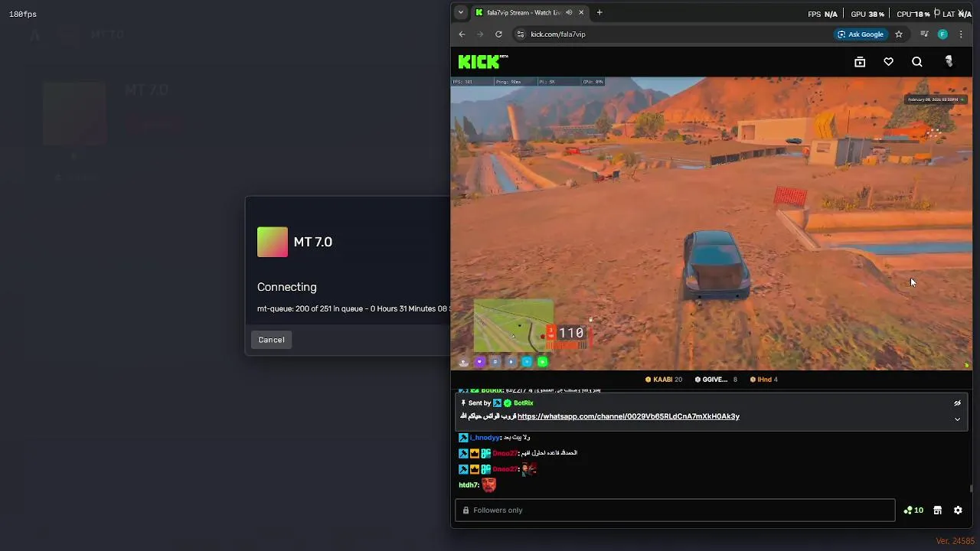
Task: Go back in the browser
Action: (462, 34)
